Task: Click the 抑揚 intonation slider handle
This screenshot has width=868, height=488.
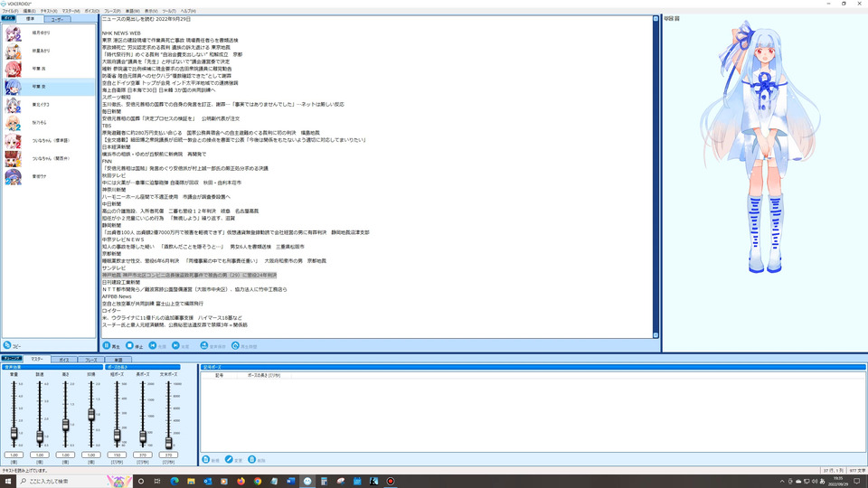Action: coord(91,414)
